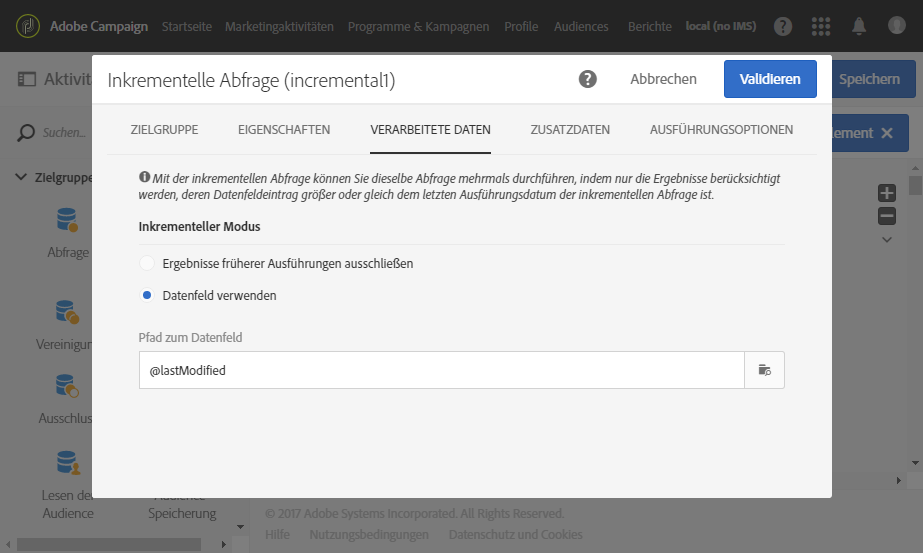The width and height of the screenshot is (923, 553).
Task: Collapse the Zielgruppe palette section
Action: [x=21, y=177]
